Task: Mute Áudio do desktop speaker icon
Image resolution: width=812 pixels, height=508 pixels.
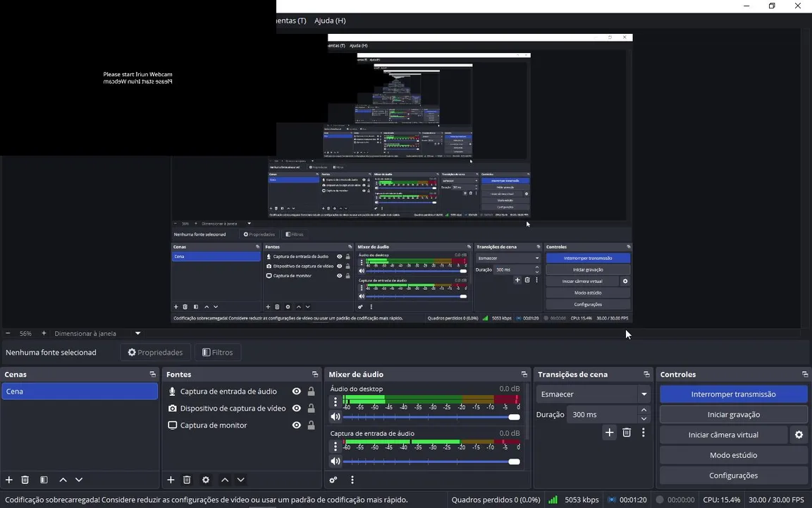Action: pyautogui.click(x=335, y=417)
